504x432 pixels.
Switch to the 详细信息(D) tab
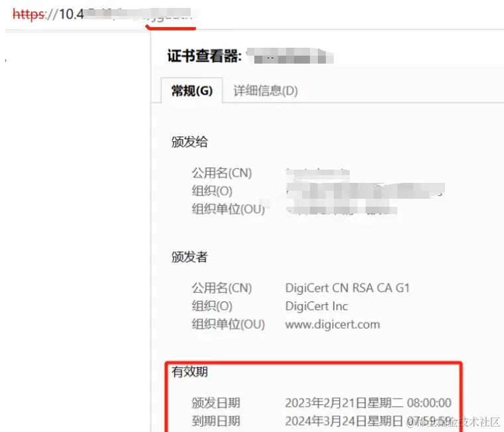point(266,91)
